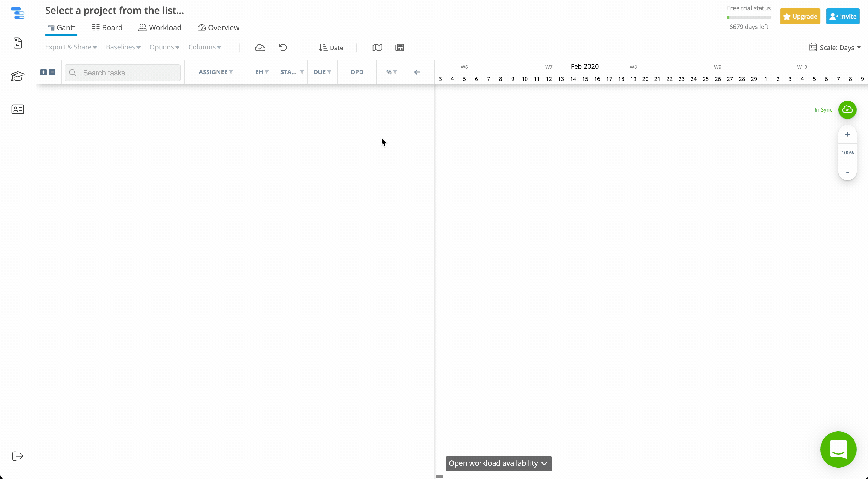Click zoom in plus on zoom control
This screenshot has width=868, height=479.
click(847, 135)
